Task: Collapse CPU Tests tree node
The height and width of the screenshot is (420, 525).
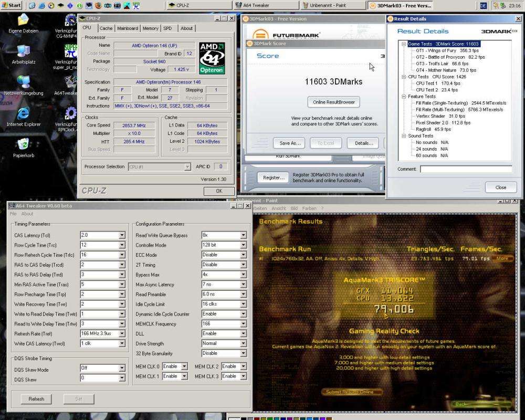Action: (x=404, y=77)
